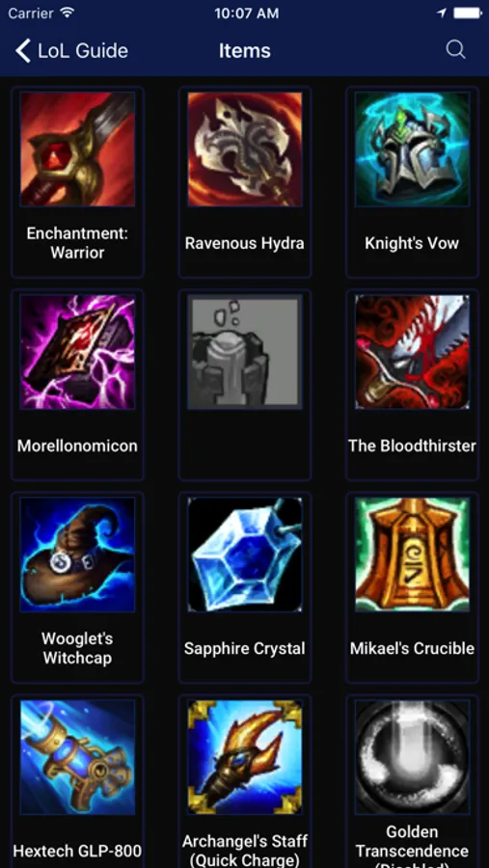The width and height of the screenshot is (489, 868).
Task: Open the Ravenous Hydra item icon
Action: point(245,149)
